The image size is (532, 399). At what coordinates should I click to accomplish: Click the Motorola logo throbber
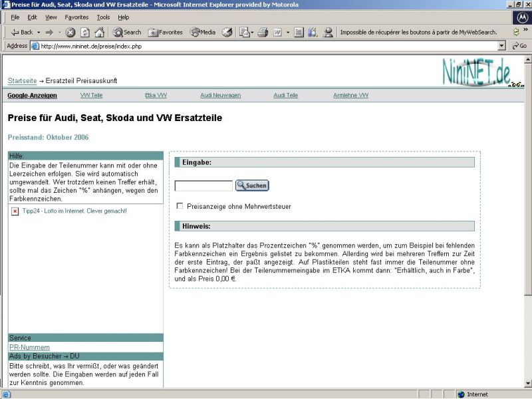point(522,18)
